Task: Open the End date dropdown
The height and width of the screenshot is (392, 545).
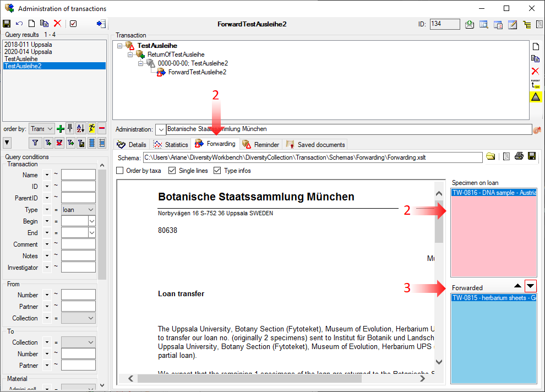Action: 92,232
